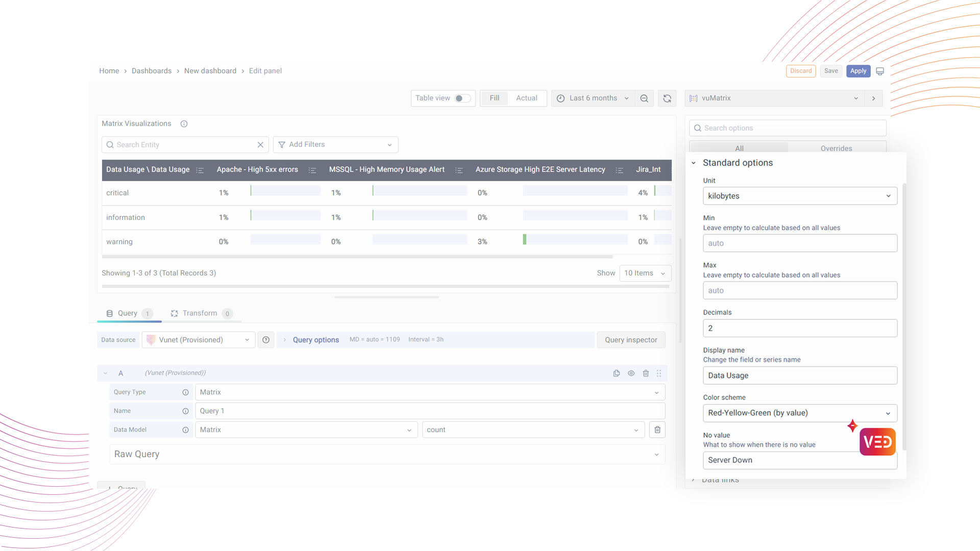The image size is (980, 551).
Task: Toggle query A visibility eye icon
Action: coord(631,373)
